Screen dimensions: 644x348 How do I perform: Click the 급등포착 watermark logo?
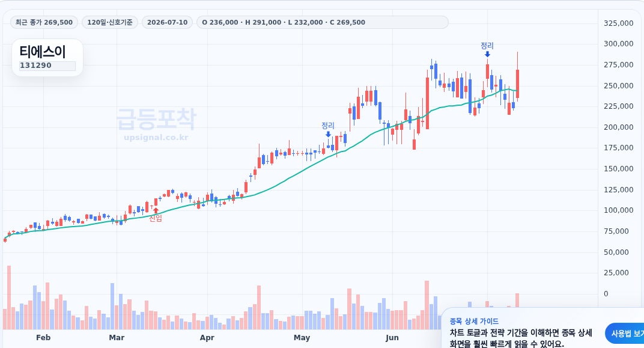[156, 119]
